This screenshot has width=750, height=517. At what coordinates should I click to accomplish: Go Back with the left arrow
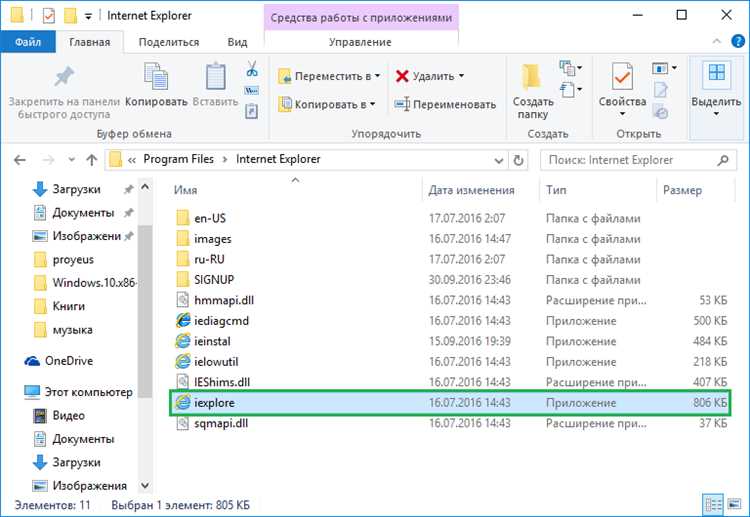coord(20,160)
